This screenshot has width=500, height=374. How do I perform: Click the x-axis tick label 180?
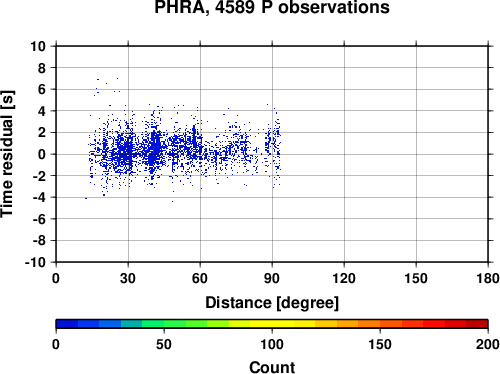pyautogui.click(x=488, y=278)
